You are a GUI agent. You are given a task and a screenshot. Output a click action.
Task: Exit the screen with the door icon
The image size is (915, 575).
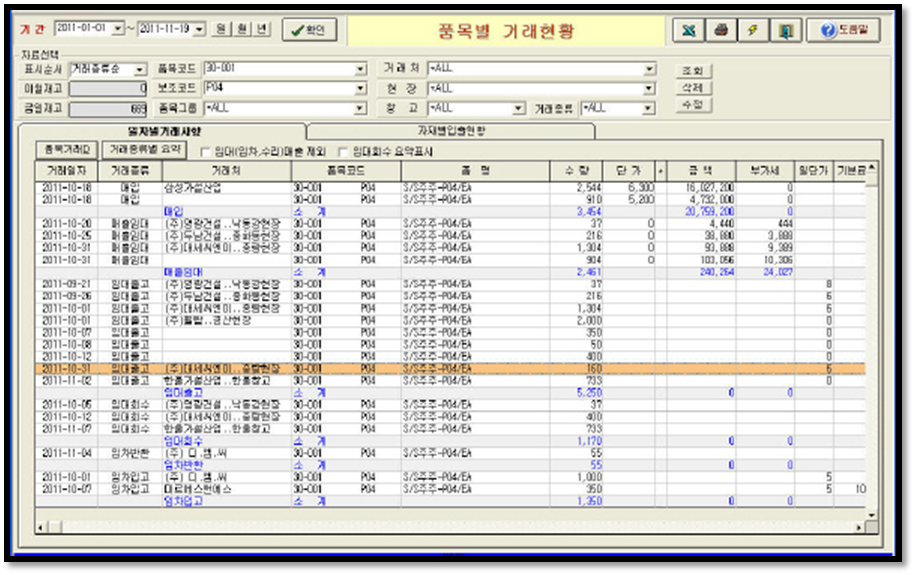pyautogui.click(x=785, y=30)
